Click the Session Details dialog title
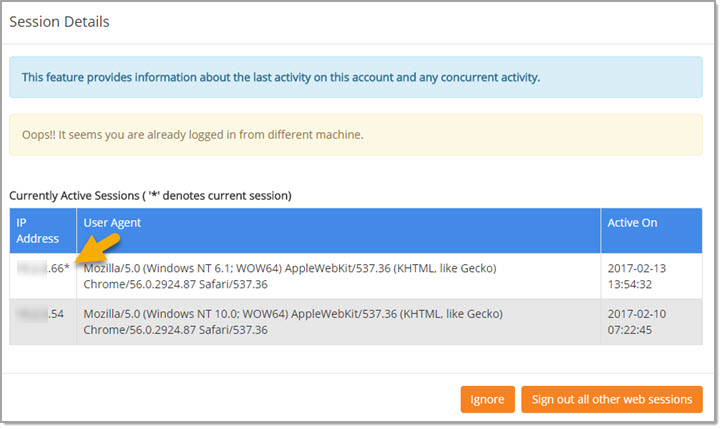722x429 pixels. click(x=59, y=22)
